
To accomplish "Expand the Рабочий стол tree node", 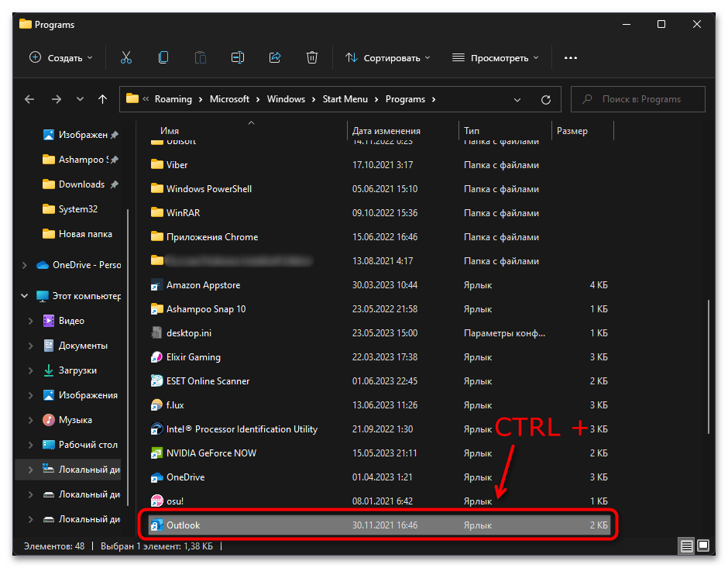I will point(31,445).
